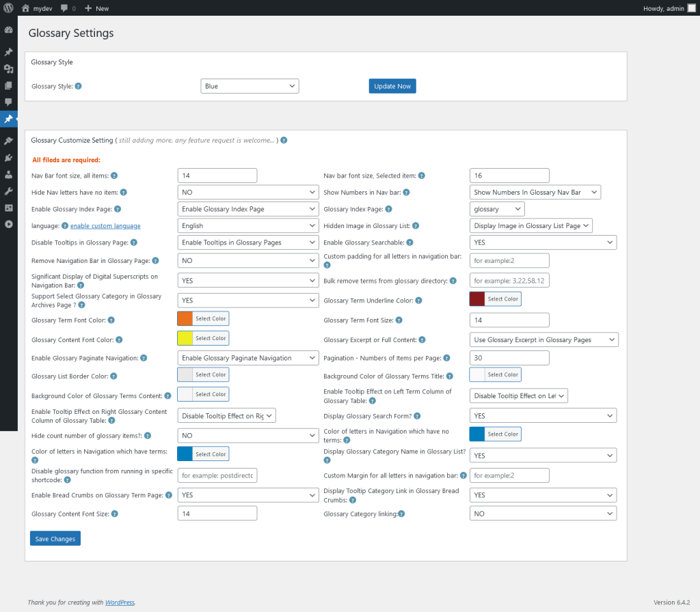Image resolution: width=700 pixels, height=612 pixels.
Task: Click help icon for Glossary Term Underline Color
Action: pyautogui.click(x=419, y=301)
